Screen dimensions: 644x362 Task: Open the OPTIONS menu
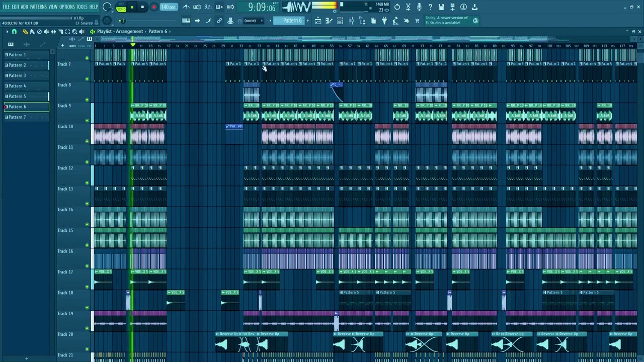point(67,7)
